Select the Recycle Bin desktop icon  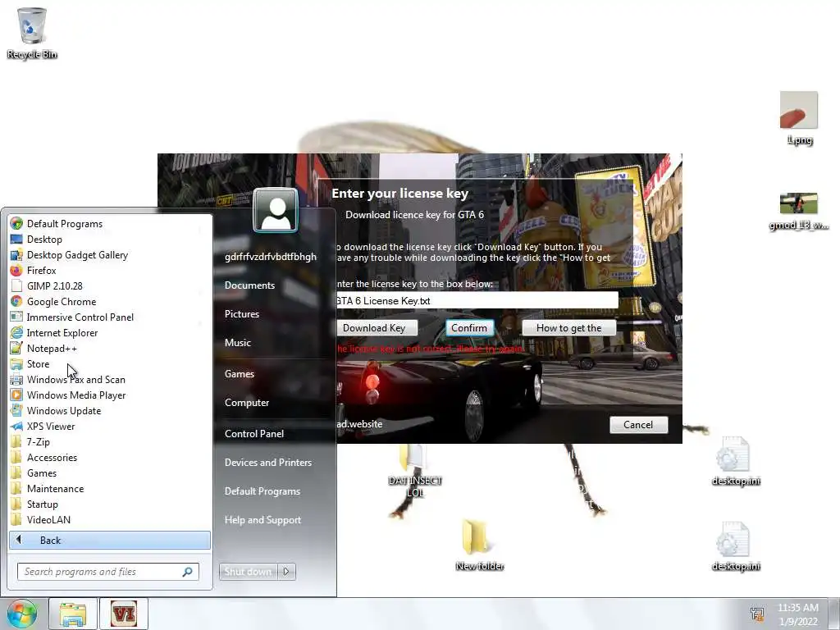pos(32,33)
